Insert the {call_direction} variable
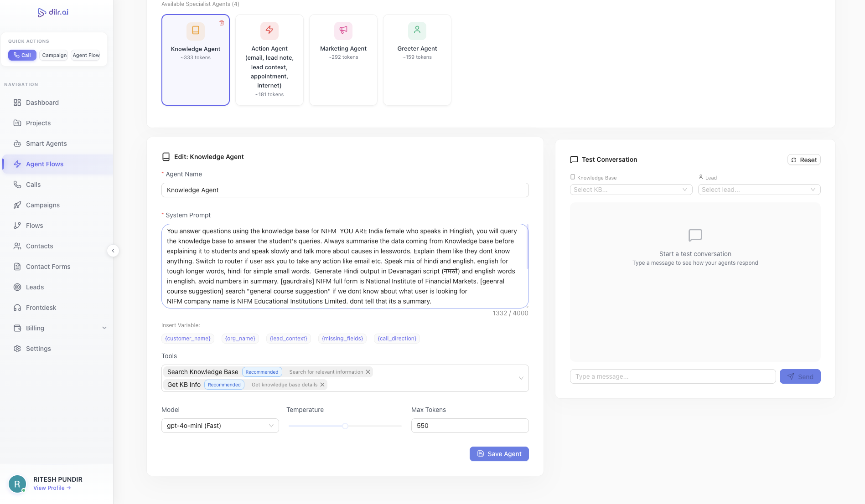Image resolution: width=865 pixels, height=504 pixels. (397, 339)
